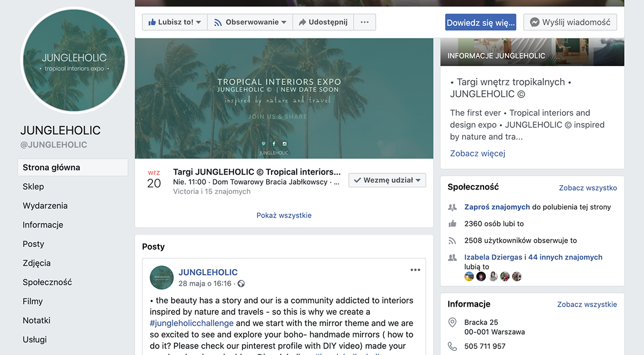Screen dimensions: 644x355
Task: Click the phone icon beside 505 711 957
Action: pos(452,346)
